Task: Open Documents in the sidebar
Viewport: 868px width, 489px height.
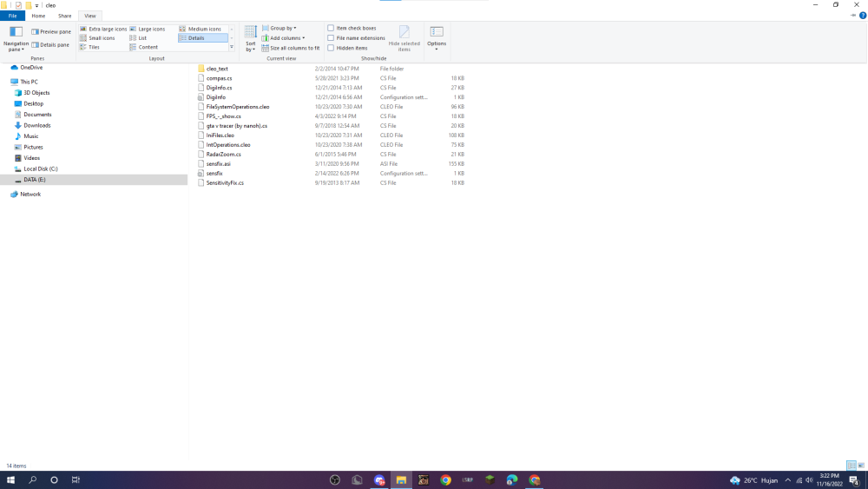Action: coord(37,115)
